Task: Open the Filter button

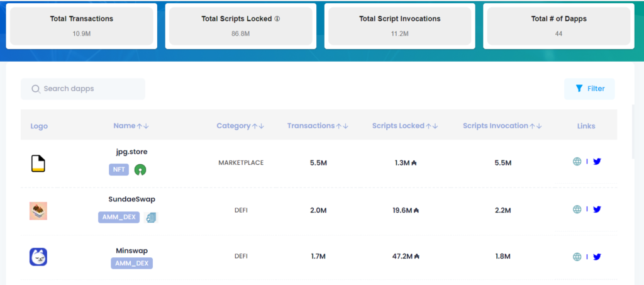Action: click(x=589, y=89)
